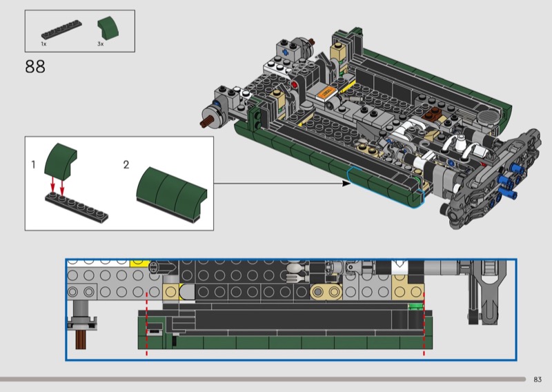Screen dimensions: 552x392
Task: Click the "3x" quantity label
Action: [101, 44]
